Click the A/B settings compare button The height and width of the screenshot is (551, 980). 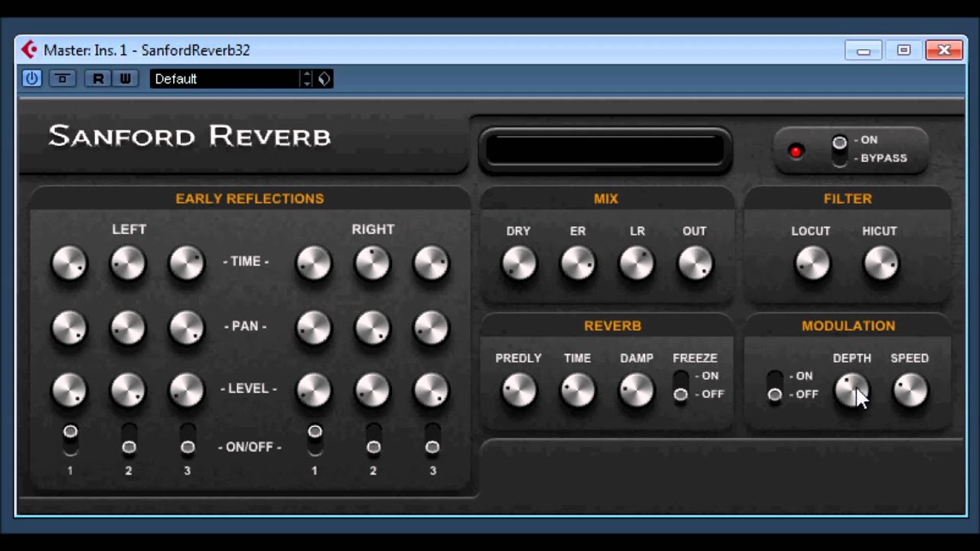(63, 78)
